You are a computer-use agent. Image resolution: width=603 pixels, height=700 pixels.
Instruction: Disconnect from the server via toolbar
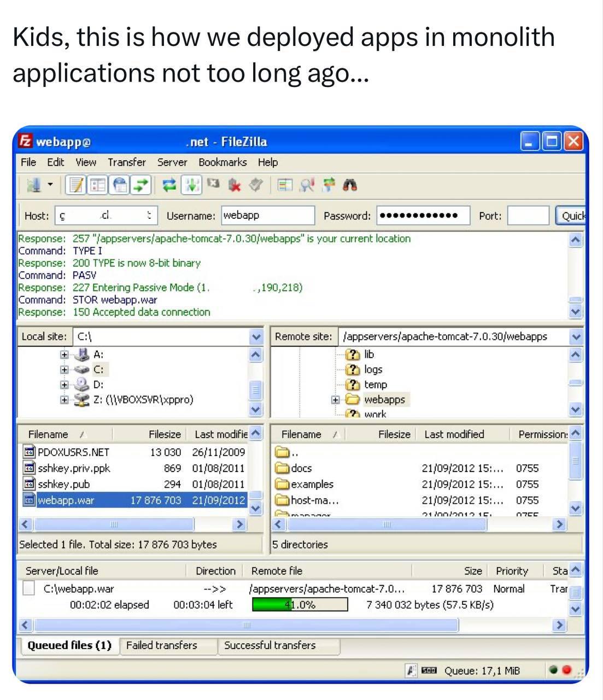[235, 185]
